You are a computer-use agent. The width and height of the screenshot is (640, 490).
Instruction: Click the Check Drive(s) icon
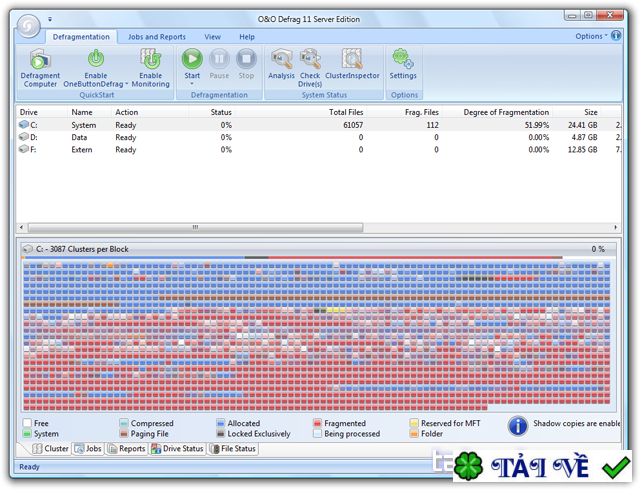pos(310,61)
